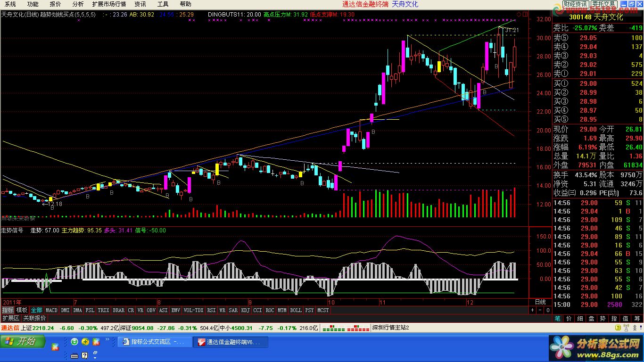Screen dimensions: 644x362
Task: Open the 工具 menu
Action: (163, 4)
